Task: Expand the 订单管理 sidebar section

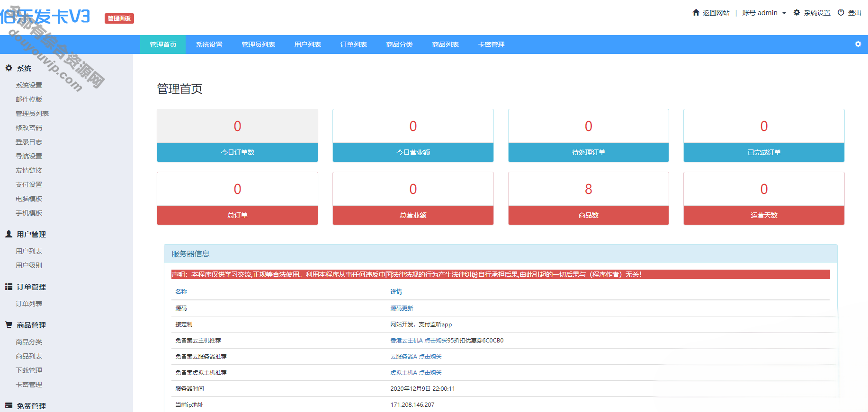Action: [31, 287]
